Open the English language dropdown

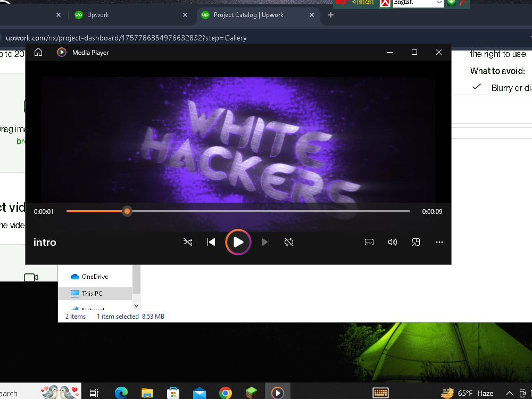[x=418, y=3]
